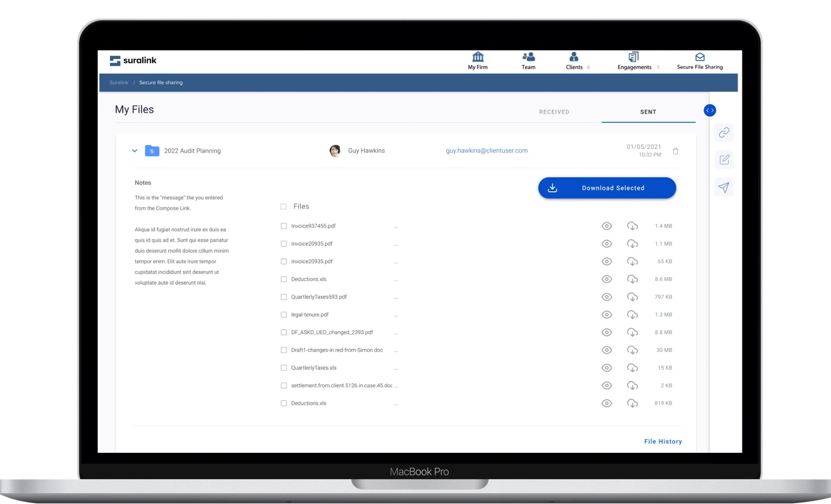Click the Download Selected button
This screenshot has height=504, width=831.
[x=607, y=188]
